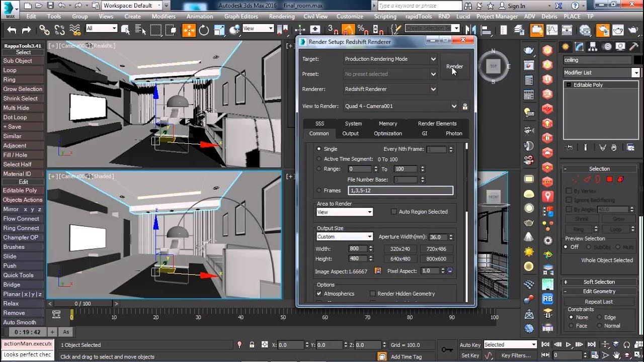Viewport: 644px width, 362px height.
Task: Open the selection filter All dropdown
Action: click(102, 29)
